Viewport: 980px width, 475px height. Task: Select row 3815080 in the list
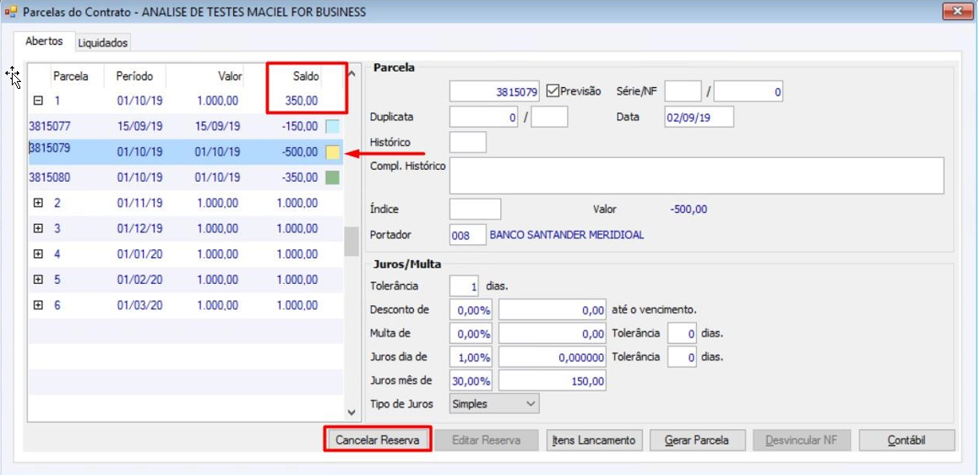click(185, 177)
